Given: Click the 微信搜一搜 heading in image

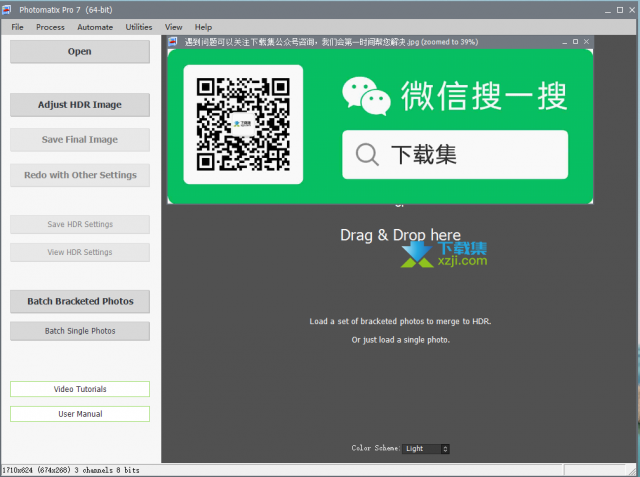Looking at the screenshot, I should 484,96.
